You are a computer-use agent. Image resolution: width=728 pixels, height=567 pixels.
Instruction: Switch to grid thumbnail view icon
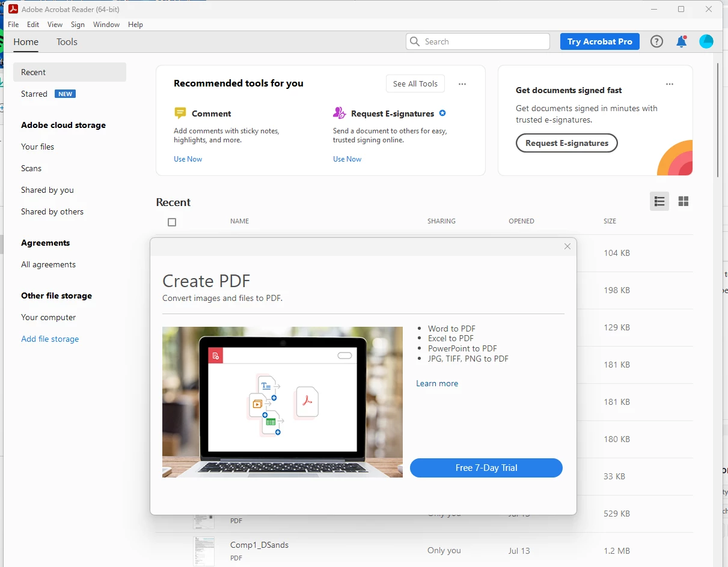click(x=684, y=201)
